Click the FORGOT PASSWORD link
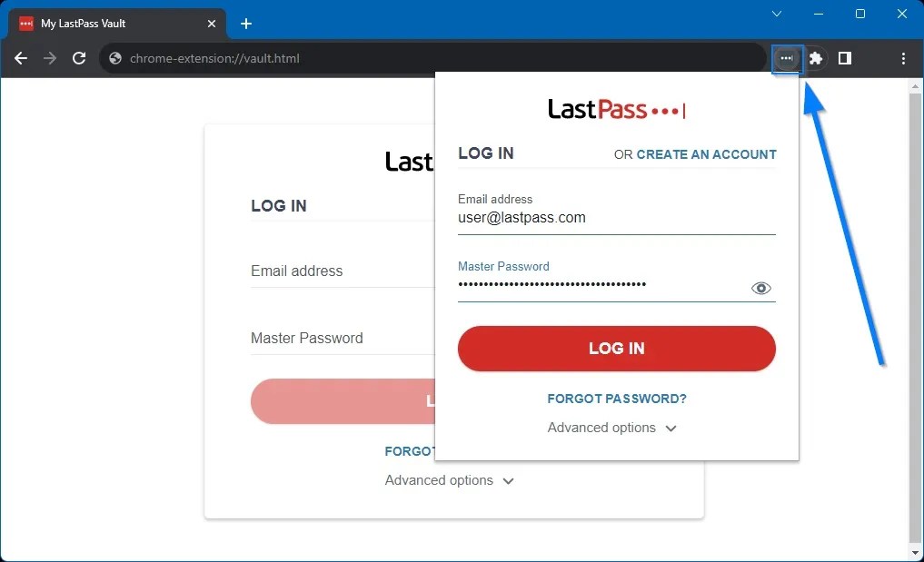924x562 pixels. (616, 399)
